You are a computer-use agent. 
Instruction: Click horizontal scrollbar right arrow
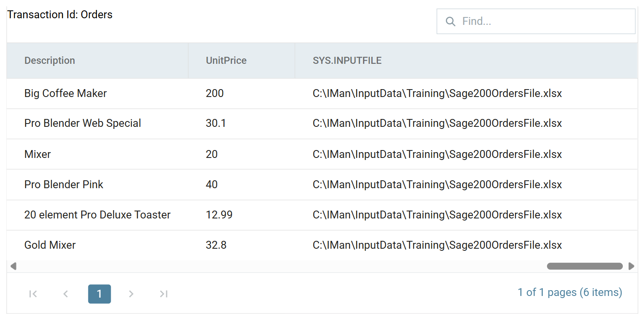pos(631,266)
